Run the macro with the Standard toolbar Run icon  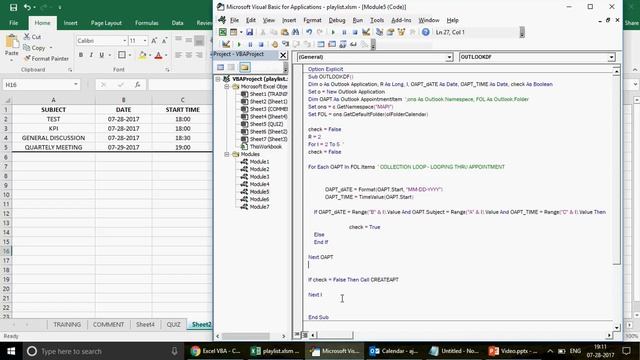pyautogui.click(x=333, y=32)
